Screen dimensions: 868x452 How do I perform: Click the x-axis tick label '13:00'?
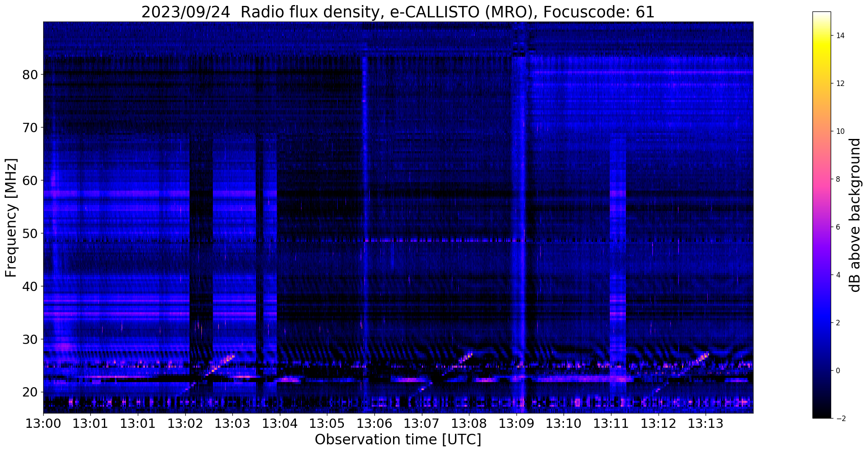[x=43, y=423]
